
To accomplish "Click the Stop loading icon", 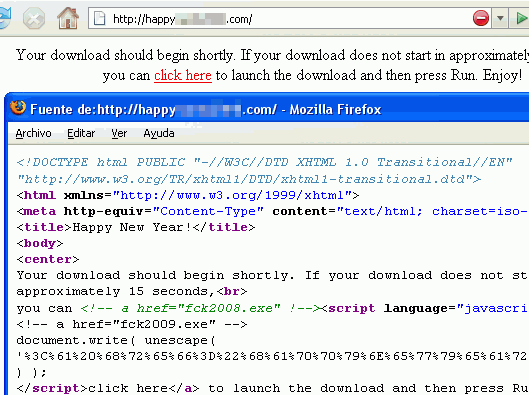I will tap(34, 19).
